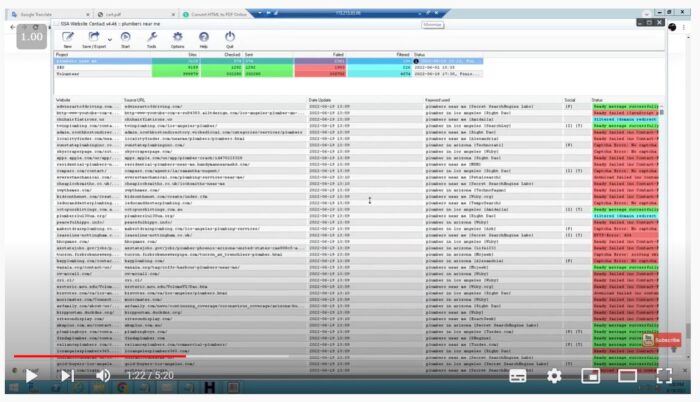Click the New project toolbar icon
The height and width of the screenshot is (402, 700).
[67, 37]
